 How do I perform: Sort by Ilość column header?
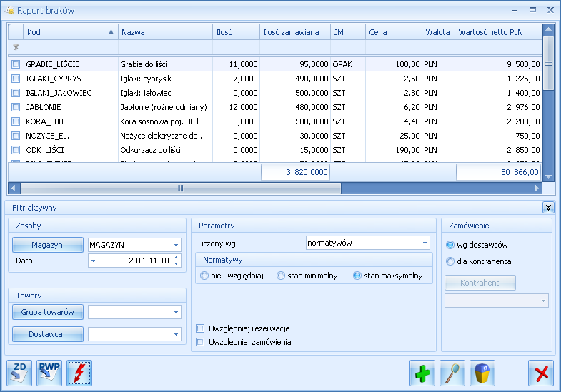point(236,32)
